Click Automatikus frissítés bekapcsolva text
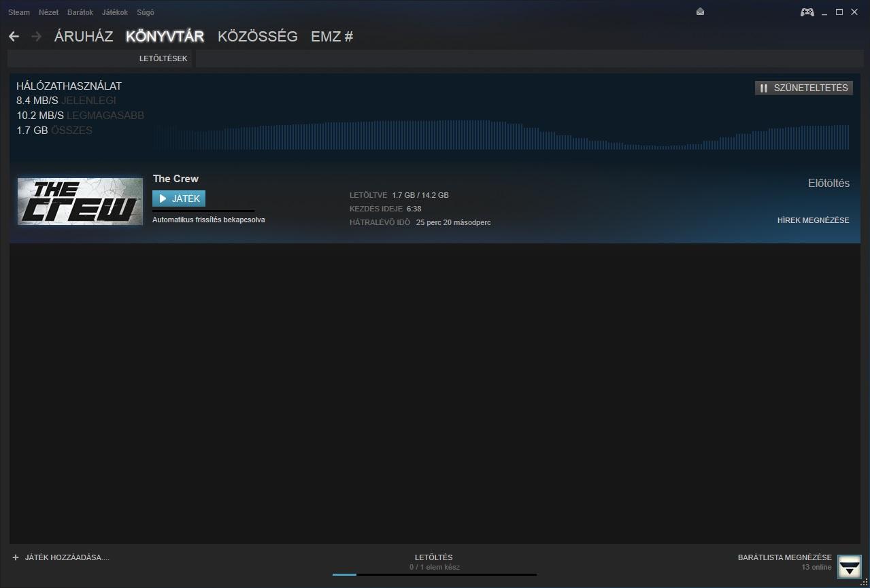Viewport: 870px width, 588px height. (209, 220)
